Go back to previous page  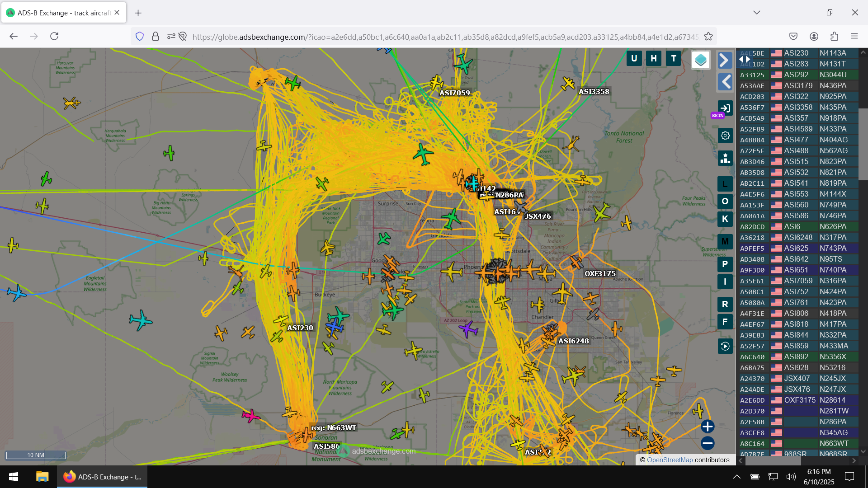(14, 36)
